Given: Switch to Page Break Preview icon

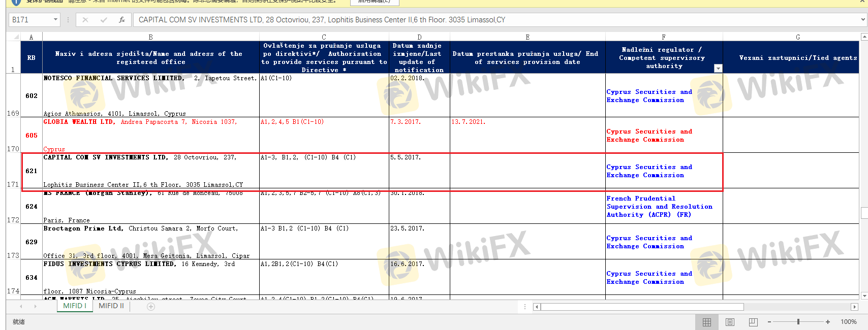Looking at the screenshot, I should click(753, 322).
